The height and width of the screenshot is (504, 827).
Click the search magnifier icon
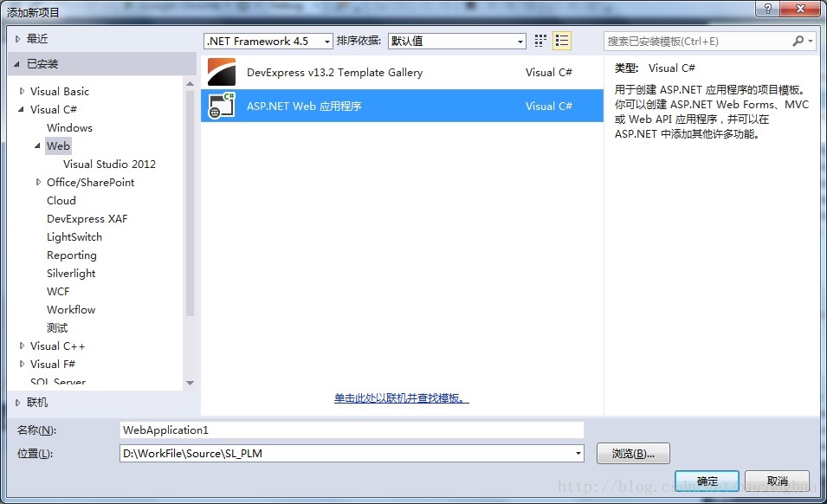(798, 41)
